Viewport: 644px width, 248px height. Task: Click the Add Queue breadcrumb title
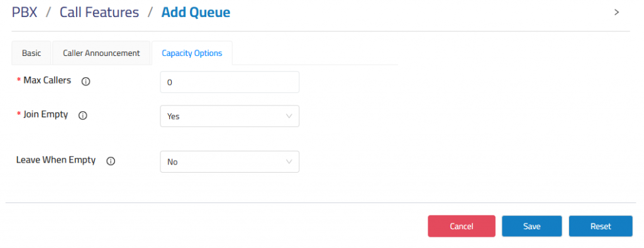coord(196,13)
